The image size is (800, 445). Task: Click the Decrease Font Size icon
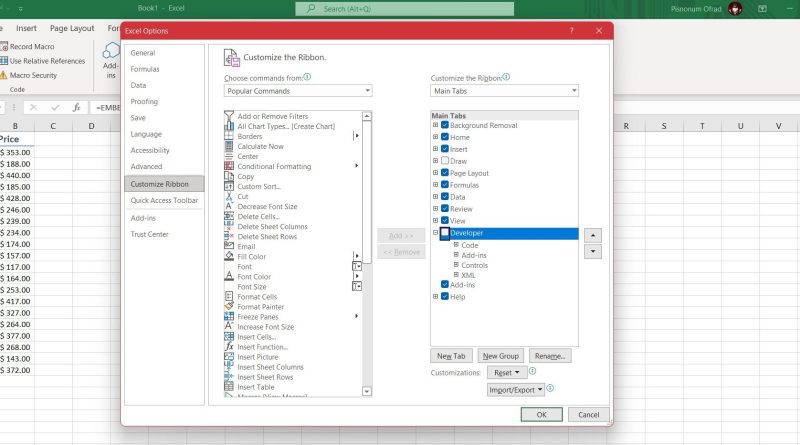tap(229, 206)
